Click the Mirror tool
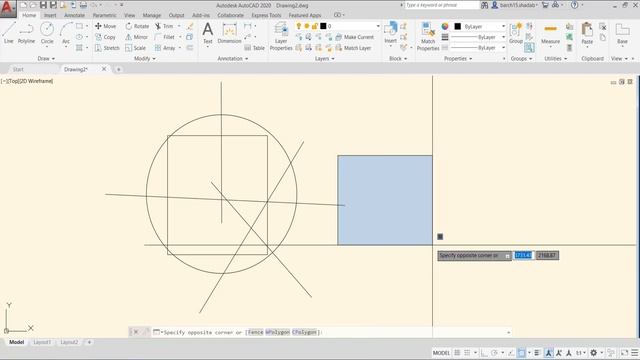The height and width of the screenshot is (360, 640). (136, 37)
